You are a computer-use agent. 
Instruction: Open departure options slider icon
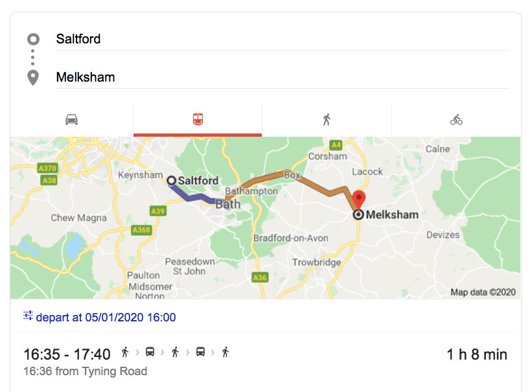tap(28, 316)
